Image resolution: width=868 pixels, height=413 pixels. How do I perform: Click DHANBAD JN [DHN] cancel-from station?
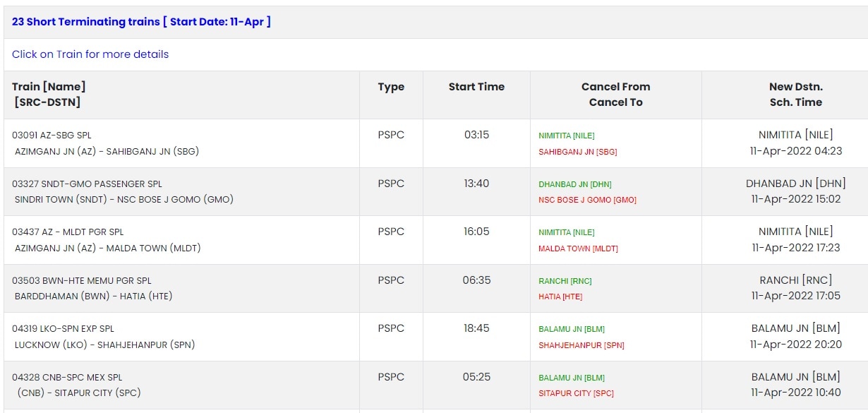click(575, 184)
